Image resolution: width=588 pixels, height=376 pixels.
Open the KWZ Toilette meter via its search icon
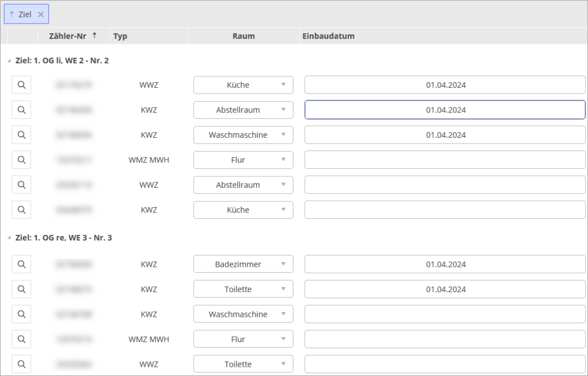click(21, 289)
